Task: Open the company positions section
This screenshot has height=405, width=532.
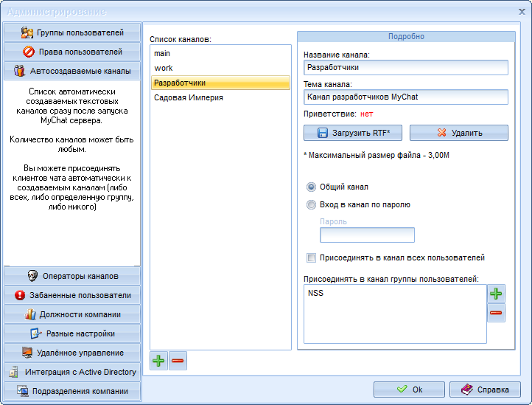Action: pyautogui.click(x=72, y=314)
